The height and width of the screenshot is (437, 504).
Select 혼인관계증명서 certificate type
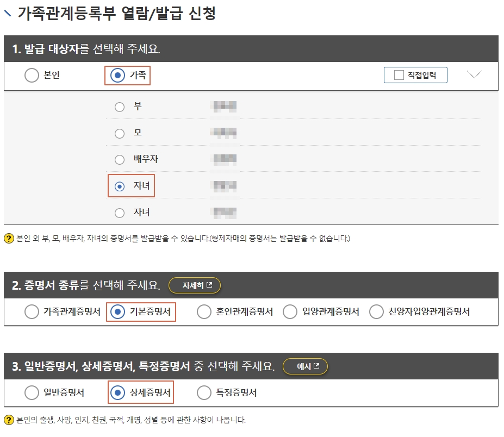(203, 311)
